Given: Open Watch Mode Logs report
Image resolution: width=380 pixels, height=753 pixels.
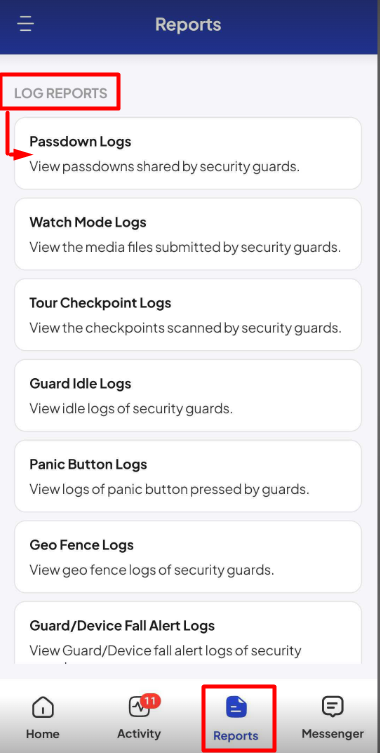Looking at the screenshot, I should 188,234.
